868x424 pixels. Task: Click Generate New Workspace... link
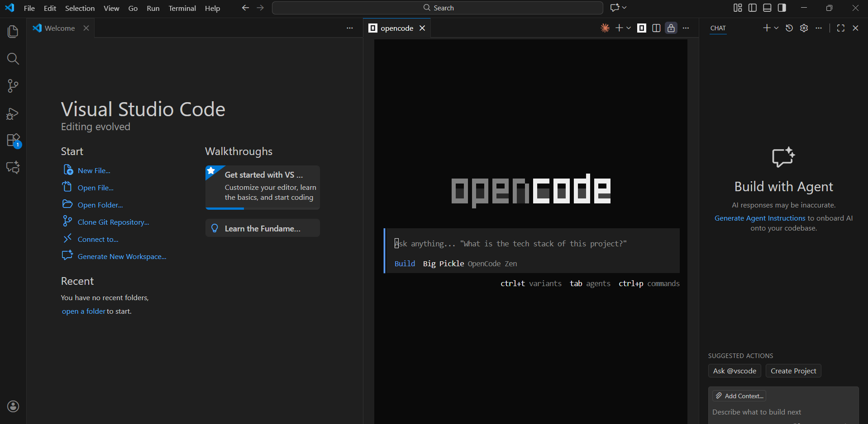pyautogui.click(x=122, y=256)
